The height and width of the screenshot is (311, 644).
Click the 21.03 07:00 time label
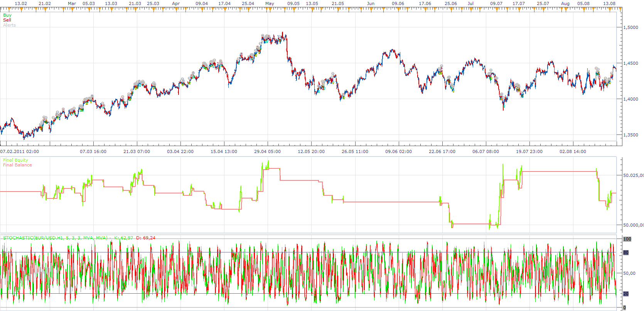click(137, 151)
